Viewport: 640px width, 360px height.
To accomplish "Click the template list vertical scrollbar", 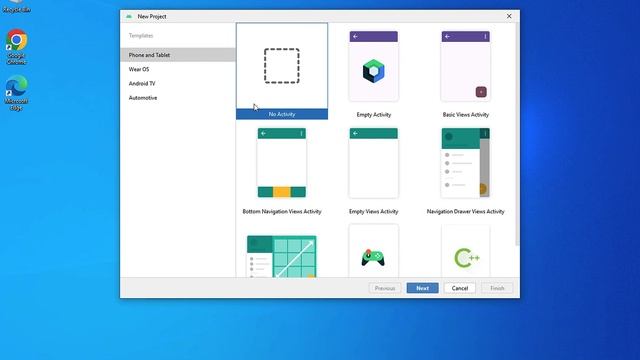I will click(517, 135).
